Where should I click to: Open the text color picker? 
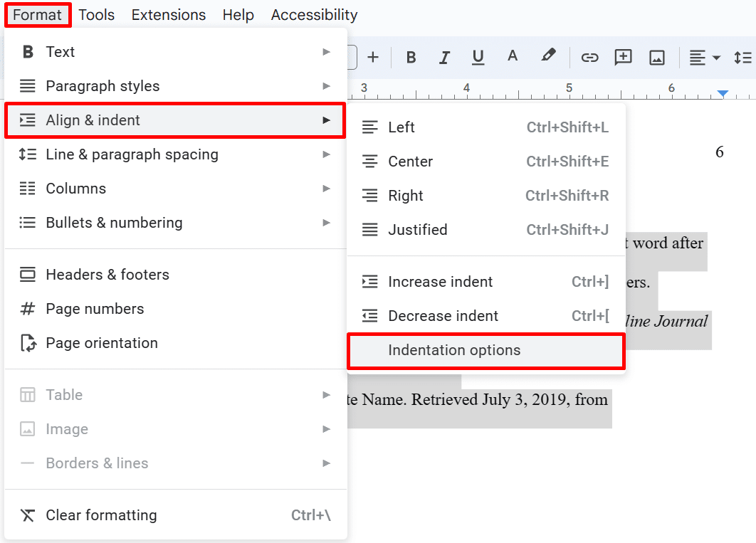click(512, 57)
